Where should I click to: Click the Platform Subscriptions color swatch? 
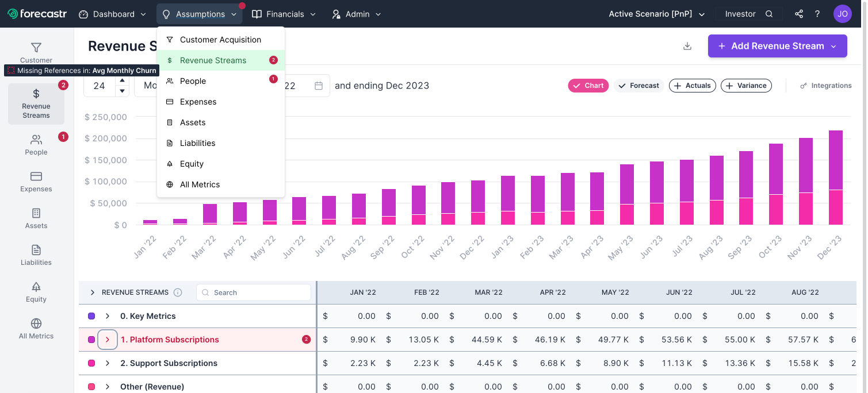tap(91, 340)
